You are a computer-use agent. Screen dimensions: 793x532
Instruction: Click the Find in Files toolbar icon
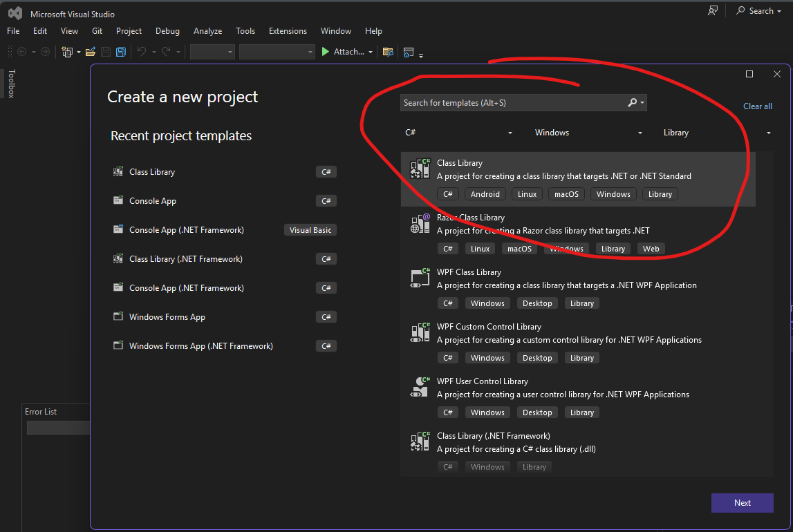tap(388, 52)
